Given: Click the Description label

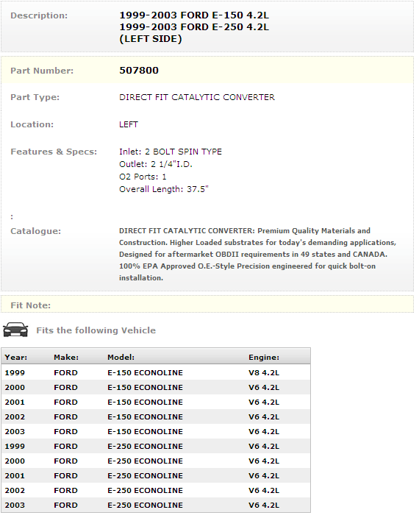Looking at the screenshot, I should [x=39, y=15].
